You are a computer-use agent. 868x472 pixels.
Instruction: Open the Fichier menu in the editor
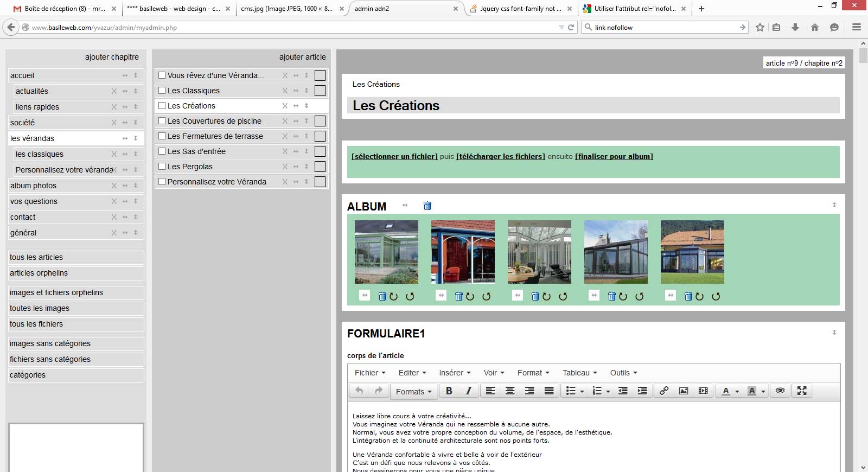tap(370, 373)
